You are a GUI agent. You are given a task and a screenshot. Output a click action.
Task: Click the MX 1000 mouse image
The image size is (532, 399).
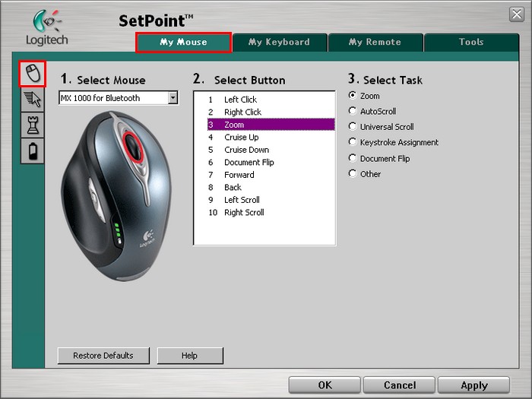(x=117, y=196)
